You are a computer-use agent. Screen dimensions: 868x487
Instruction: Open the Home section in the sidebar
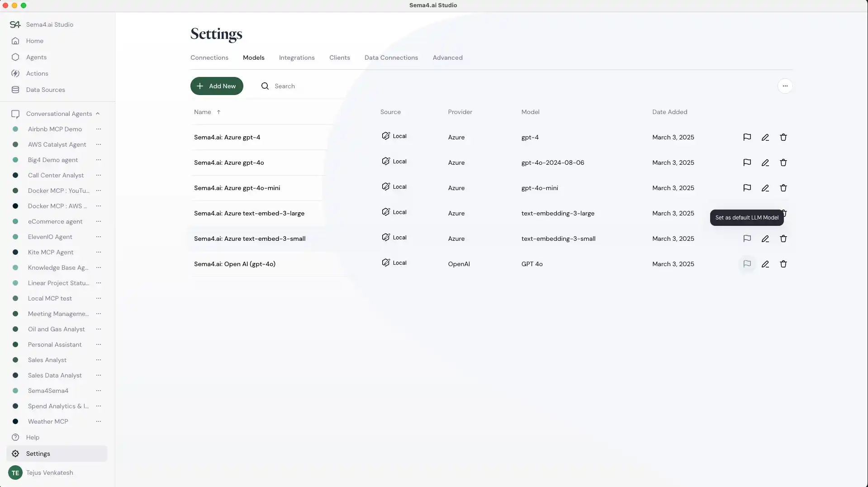34,41
